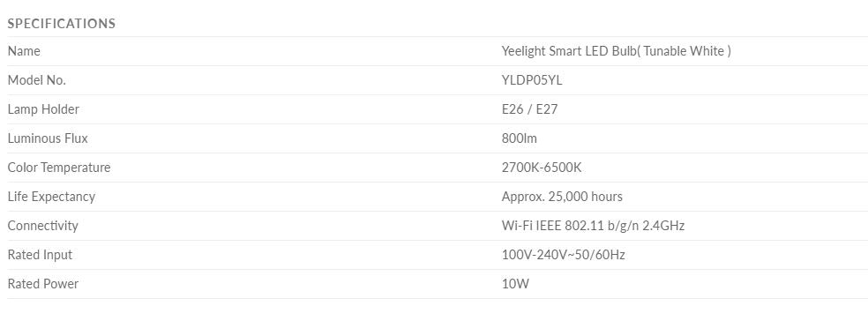
Task: Select the Luminous Flux label
Action: click(x=48, y=138)
